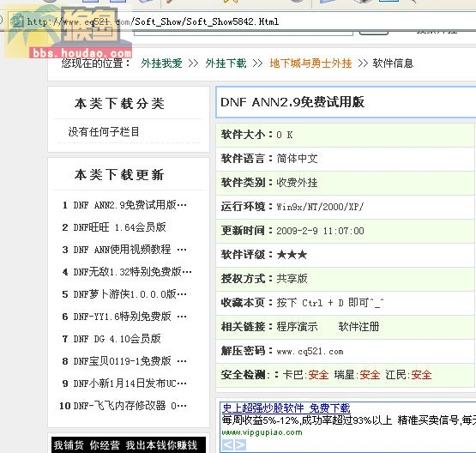Open list item DNF-飞飞内存修改器

pyautogui.click(x=130, y=406)
